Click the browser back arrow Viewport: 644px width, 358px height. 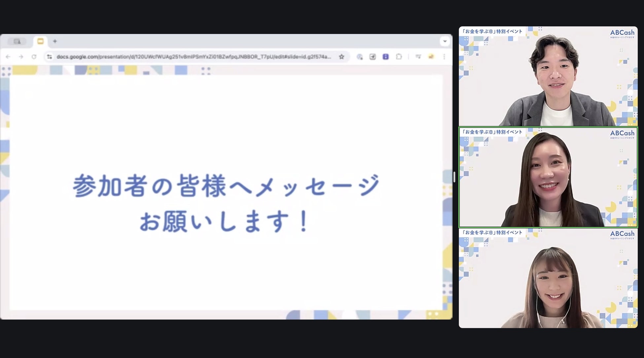[x=8, y=57]
